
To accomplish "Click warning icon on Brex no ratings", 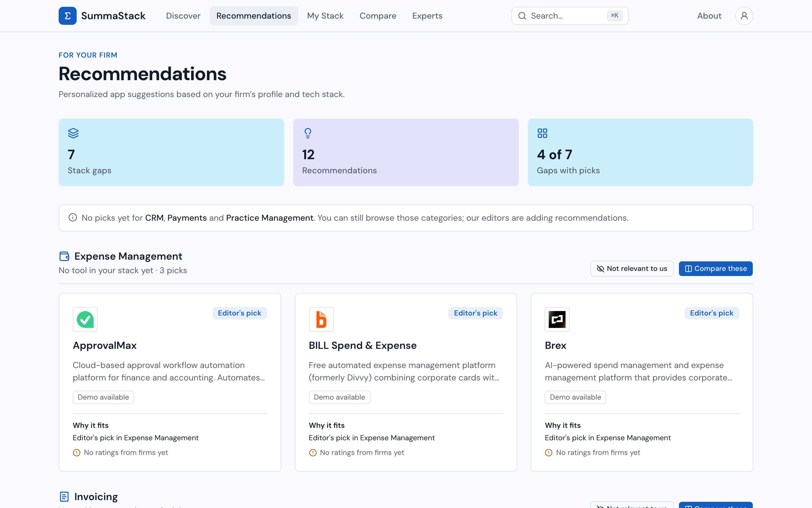I will [549, 453].
